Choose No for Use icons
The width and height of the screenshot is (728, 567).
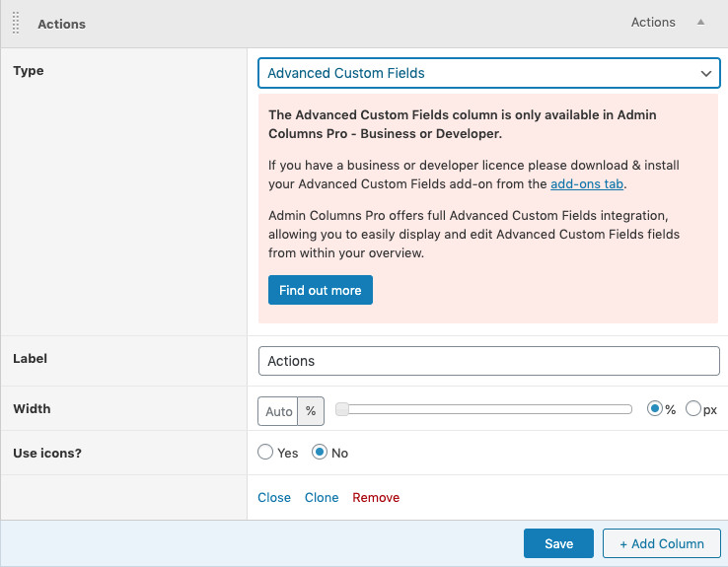(320, 452)
